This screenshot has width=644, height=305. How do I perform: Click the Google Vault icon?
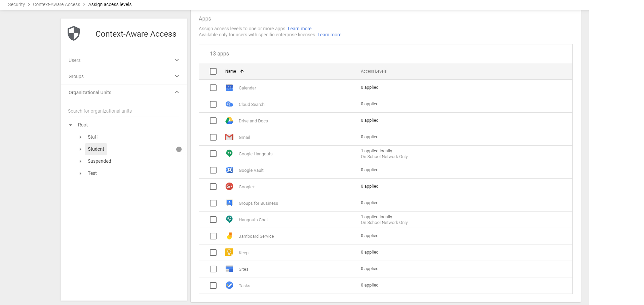(x=229, y=170)
